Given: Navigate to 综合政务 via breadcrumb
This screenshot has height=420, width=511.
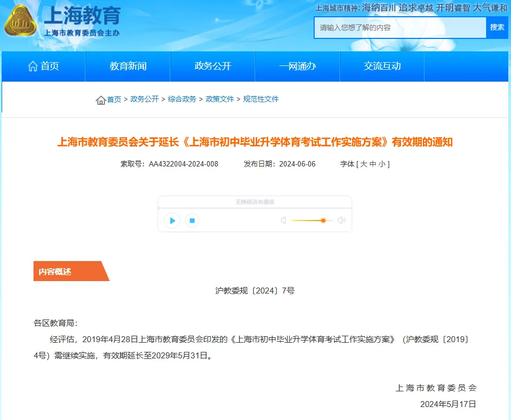Looking at the screenshot, I should (182, 100).
